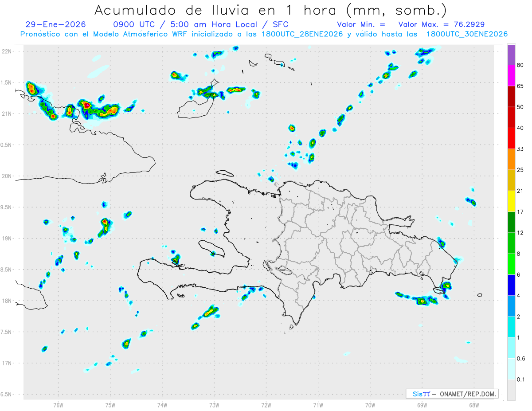Screen dimensions: 532x411
Task: Click the green legend swatch between 8 and 12
Action: 511,243
